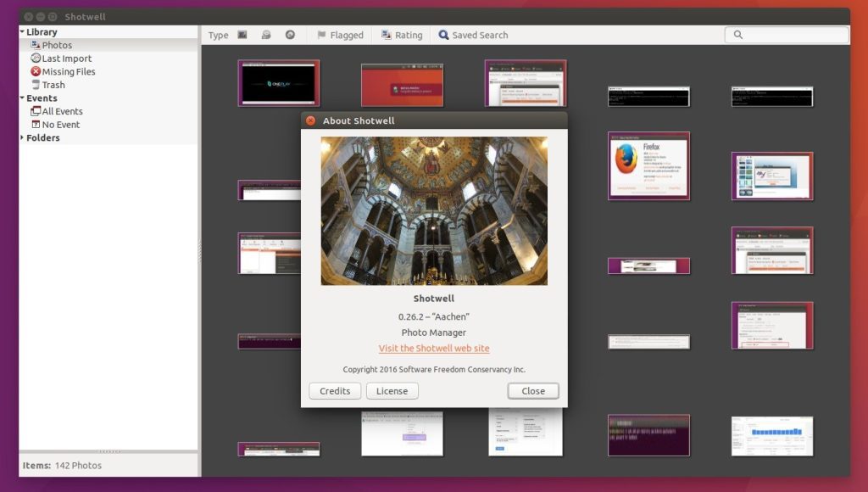Collapse the Library tree section
Image resolution: width=868 pixels, height=492 pixels.
point(22,32)
